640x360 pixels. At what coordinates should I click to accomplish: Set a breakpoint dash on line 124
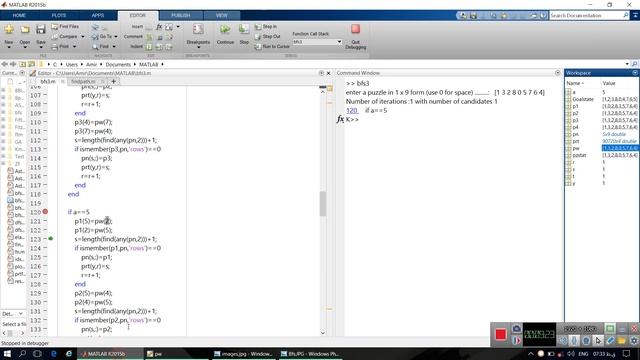[x=45, y=248]
